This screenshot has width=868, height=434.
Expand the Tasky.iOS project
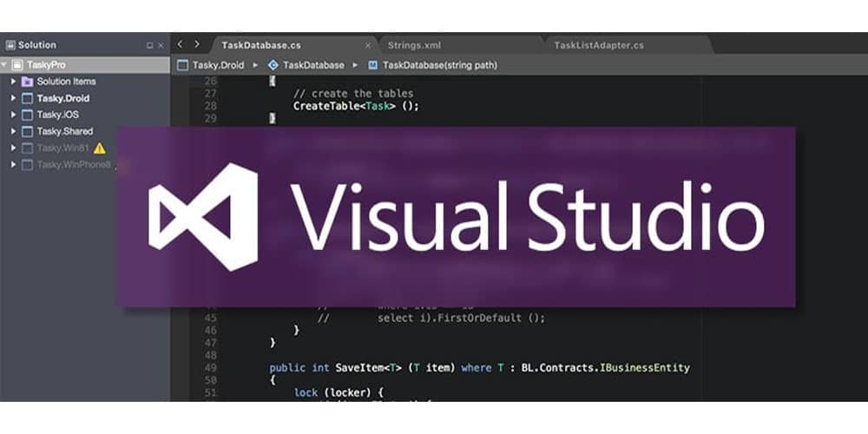(14, 115)
